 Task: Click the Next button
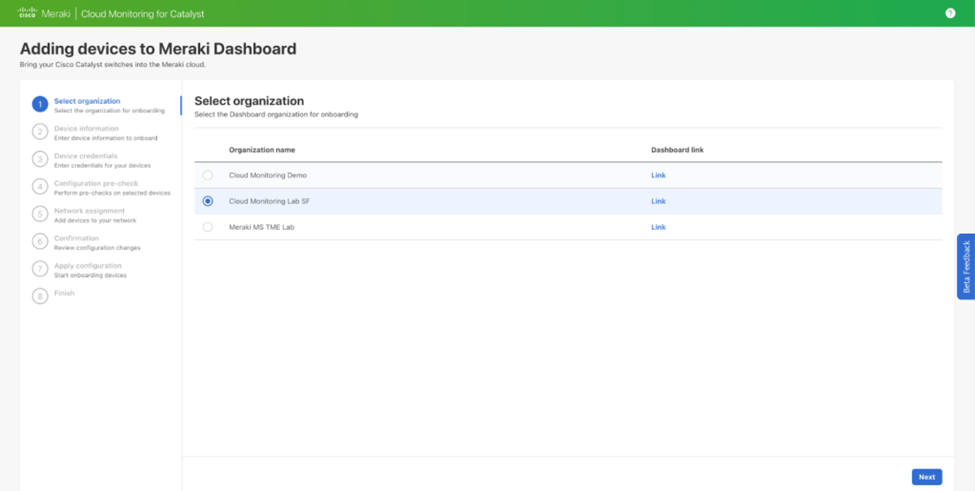point(926,477)
